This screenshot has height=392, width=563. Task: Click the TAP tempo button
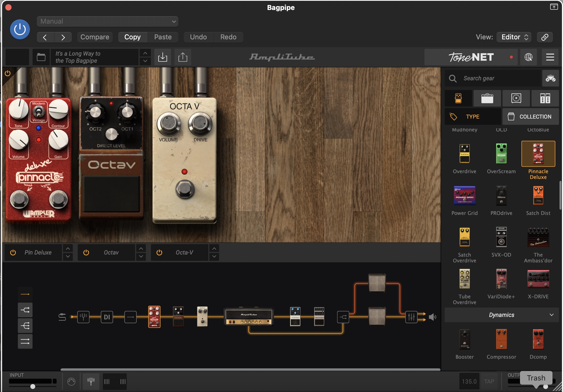coord(489,381)
